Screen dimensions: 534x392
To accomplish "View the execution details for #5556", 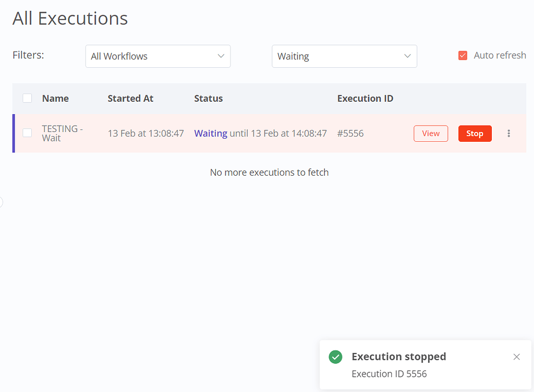I will (430, 133).
